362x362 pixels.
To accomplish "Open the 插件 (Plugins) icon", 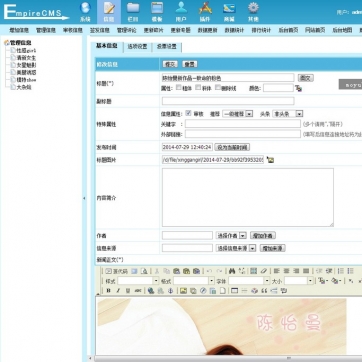I will pyautogui.click(x=205, y=12).
